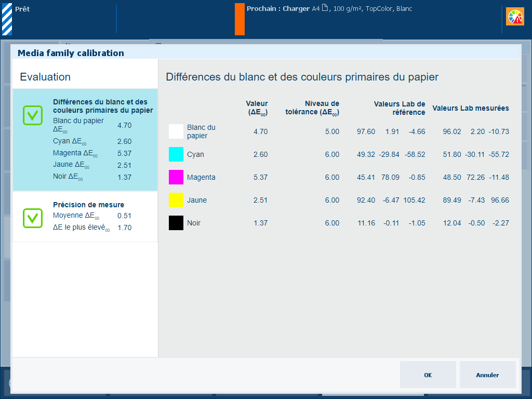Toggle the paper color differences checkmark
Screen dimensions: 532x399
[33, 115]
